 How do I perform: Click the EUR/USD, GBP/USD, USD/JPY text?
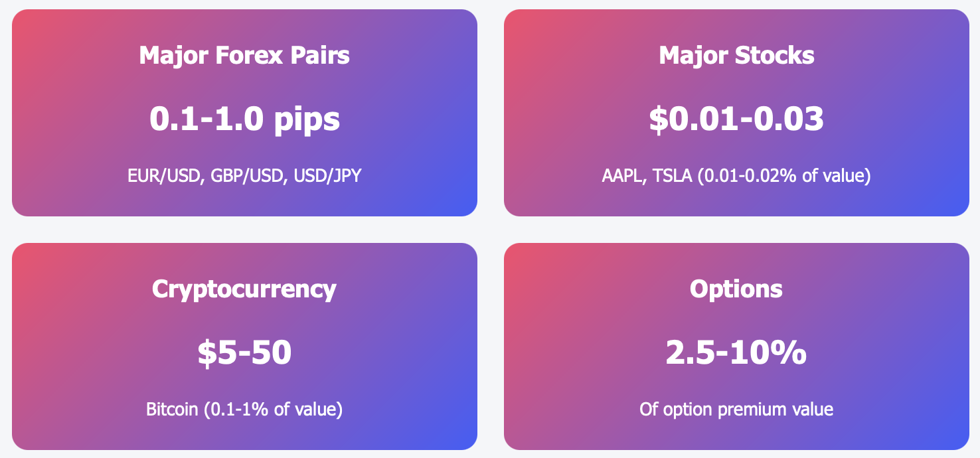point(244,176)
